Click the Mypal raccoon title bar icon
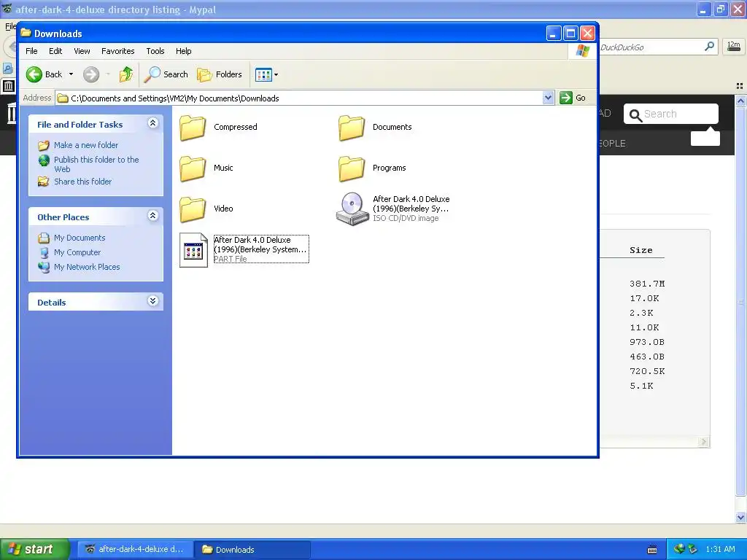Viewport: 747px width, 560px height. pos(7,9)
